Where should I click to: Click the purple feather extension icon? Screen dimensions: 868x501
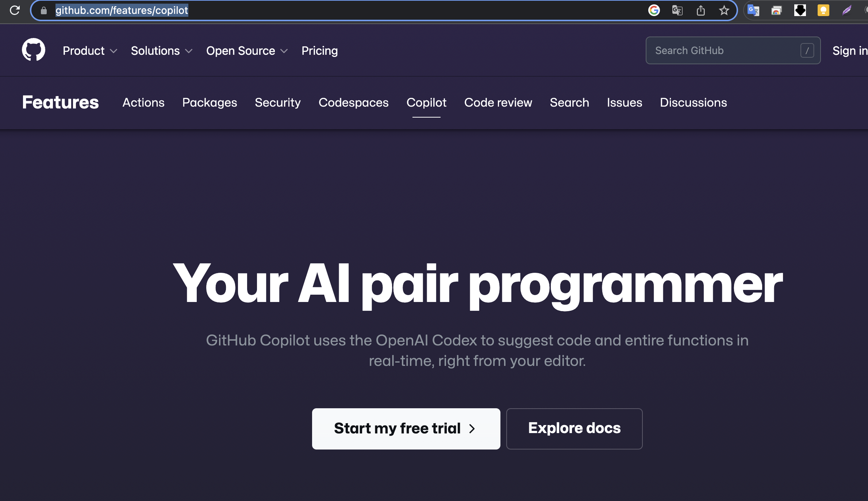846,10
